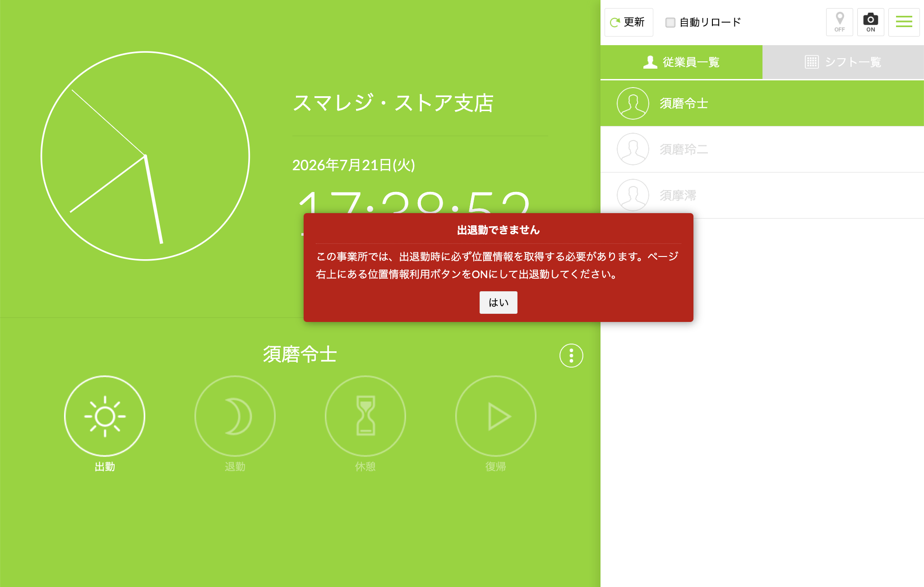Click the 退勤 moon icon button

[x=235, y=416]
